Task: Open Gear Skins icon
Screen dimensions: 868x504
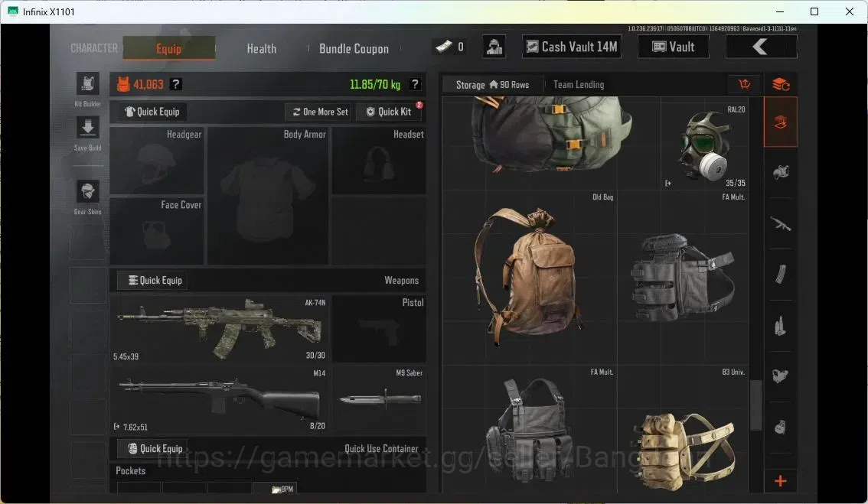Action: (x=87, y=191)
